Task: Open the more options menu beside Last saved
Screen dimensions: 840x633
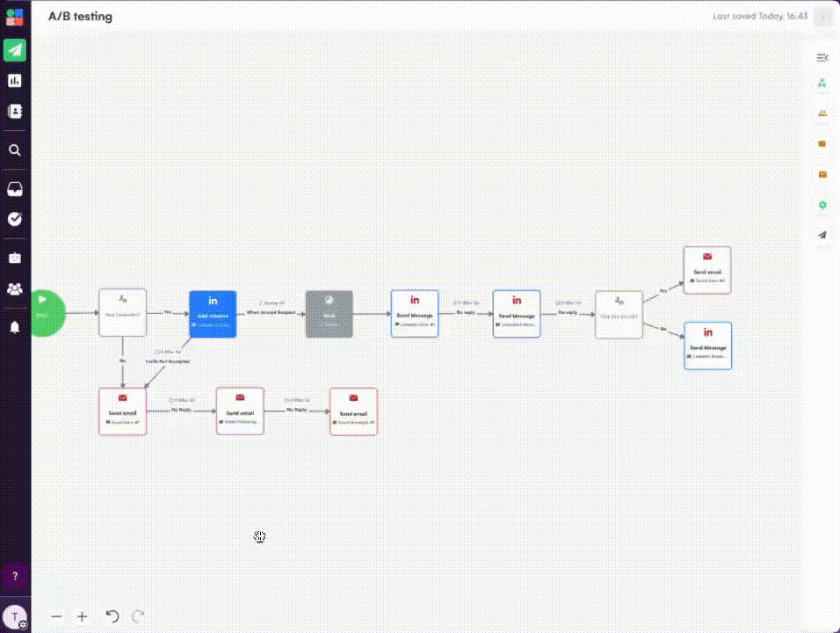Action: point(823,17)
